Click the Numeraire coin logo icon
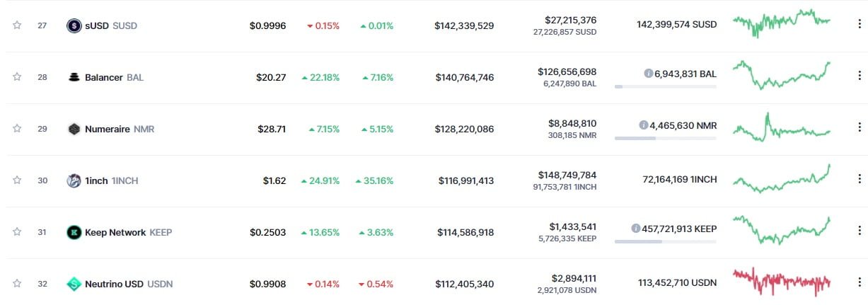The image size is (868, 305). click(74, 129)
